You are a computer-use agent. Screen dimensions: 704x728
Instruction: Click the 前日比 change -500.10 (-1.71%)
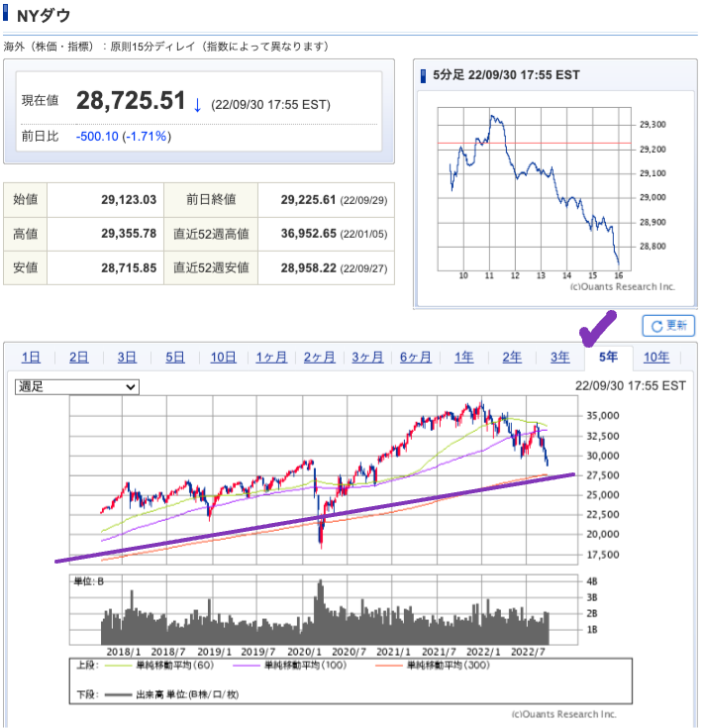click(x=124, y=137)
